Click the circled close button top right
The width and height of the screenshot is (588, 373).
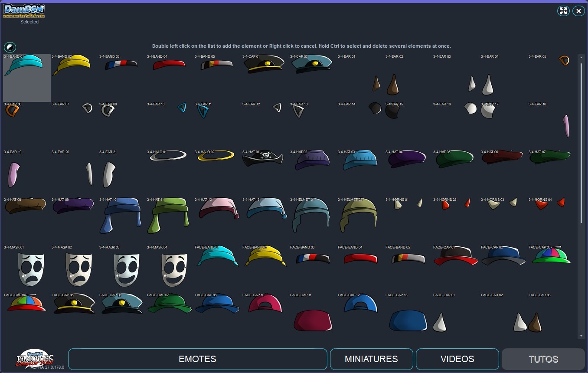578,11
